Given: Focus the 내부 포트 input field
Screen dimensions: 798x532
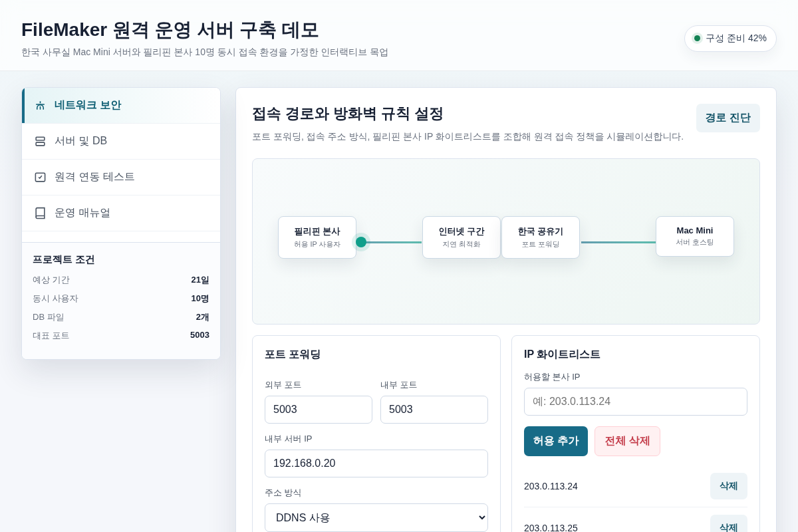Looking at the screenshot, I should 434,410.
